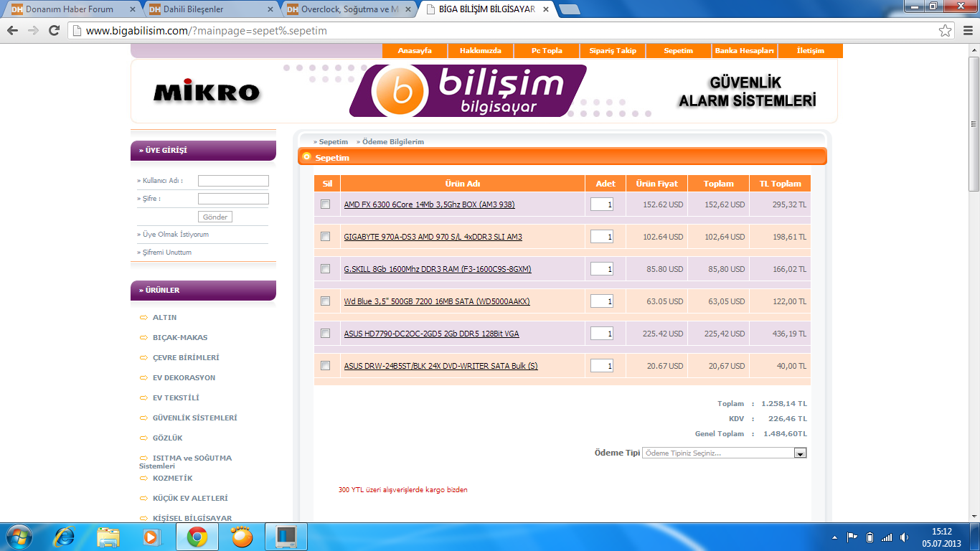This screenshot has height=551, width=980.
Task: Open the KÜÇÜK EV ALETLERİ category
Action: 190,498
